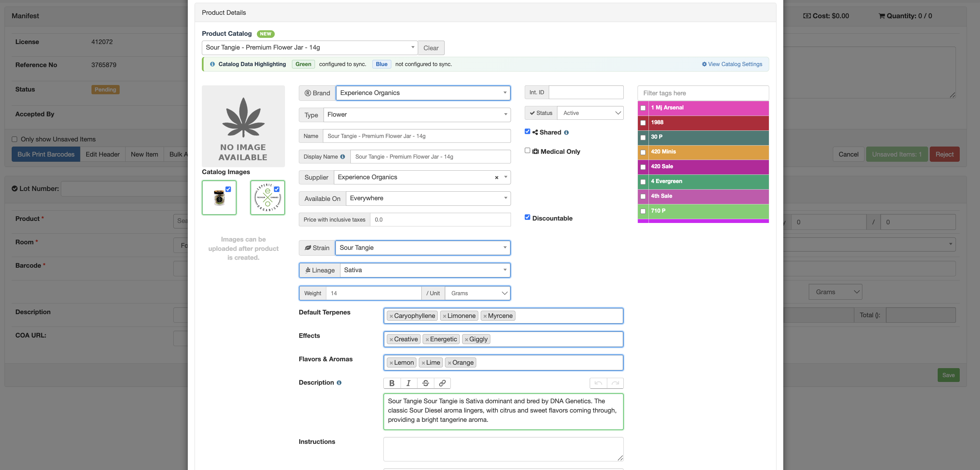Image resolution: width=980 pixels, height=470 pixels.
Task: Open the Strain dropdown showing Sour Tangie
Action: pyautogui.click(x=423, y=248)
